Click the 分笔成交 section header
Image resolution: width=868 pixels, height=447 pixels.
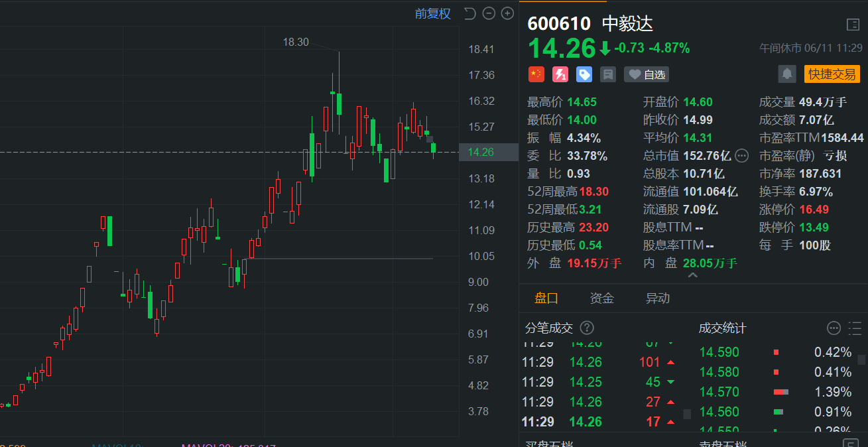coord(549,328)
